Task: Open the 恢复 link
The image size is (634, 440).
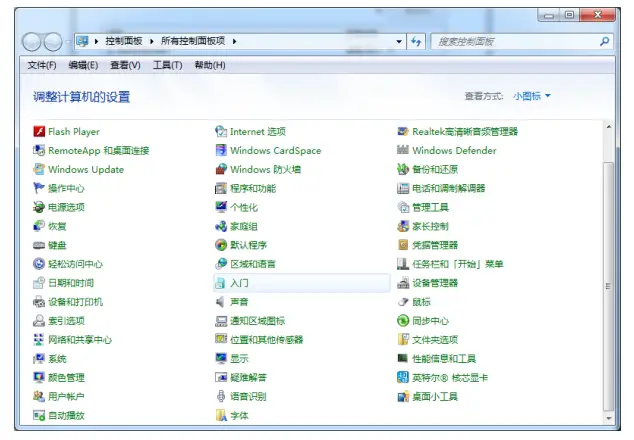Action: click(x=57, y=226)
